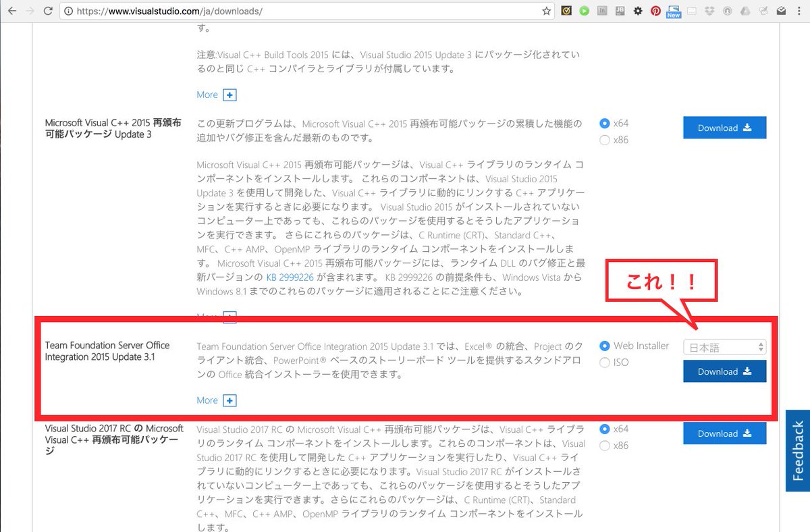Download Visual C++ 2015 Redistributable Update 3
Image resolution: width=810 pixels, height=532 pixels.
pos(724,128)
